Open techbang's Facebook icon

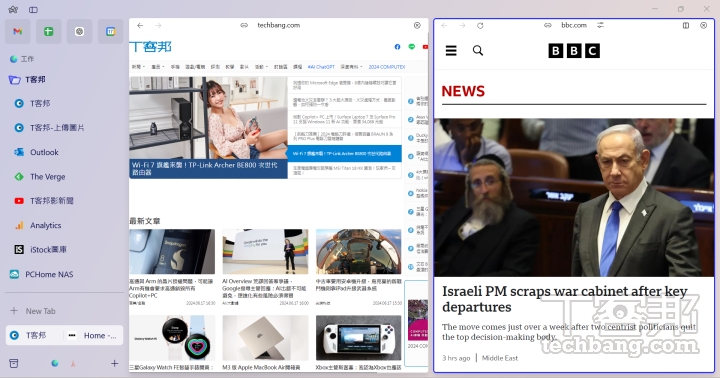coord(397,47)
